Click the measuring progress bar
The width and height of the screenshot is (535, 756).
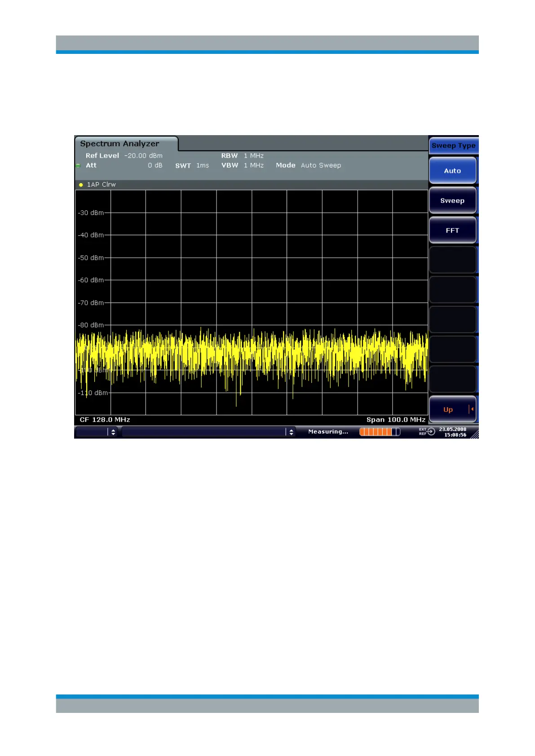(x=380, y=432)
